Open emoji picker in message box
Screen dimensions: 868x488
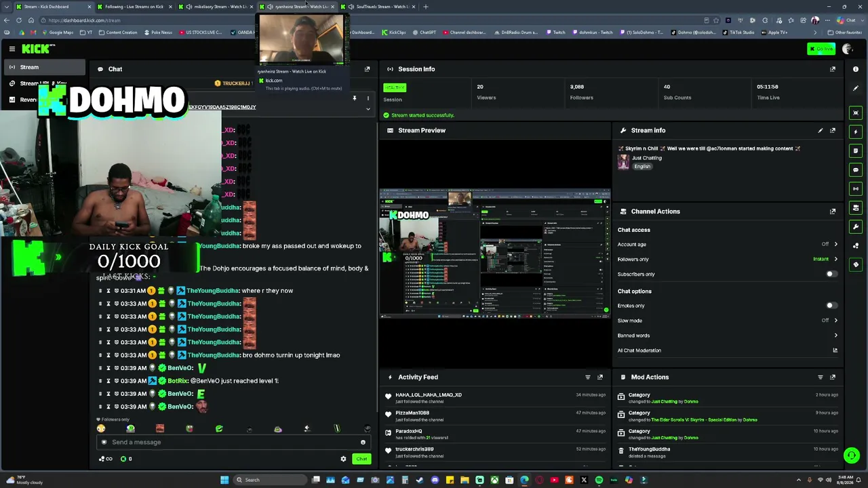pyautogui.click(x=363, y=442)
